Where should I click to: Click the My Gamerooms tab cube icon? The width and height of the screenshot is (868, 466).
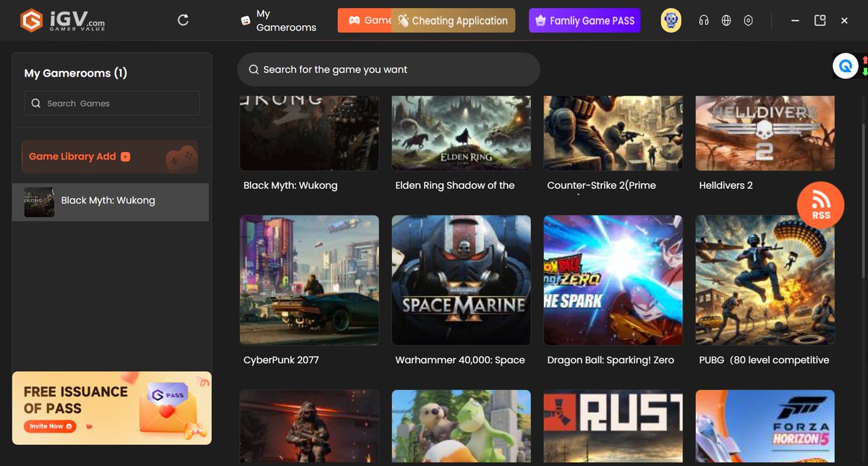(246, 21)
